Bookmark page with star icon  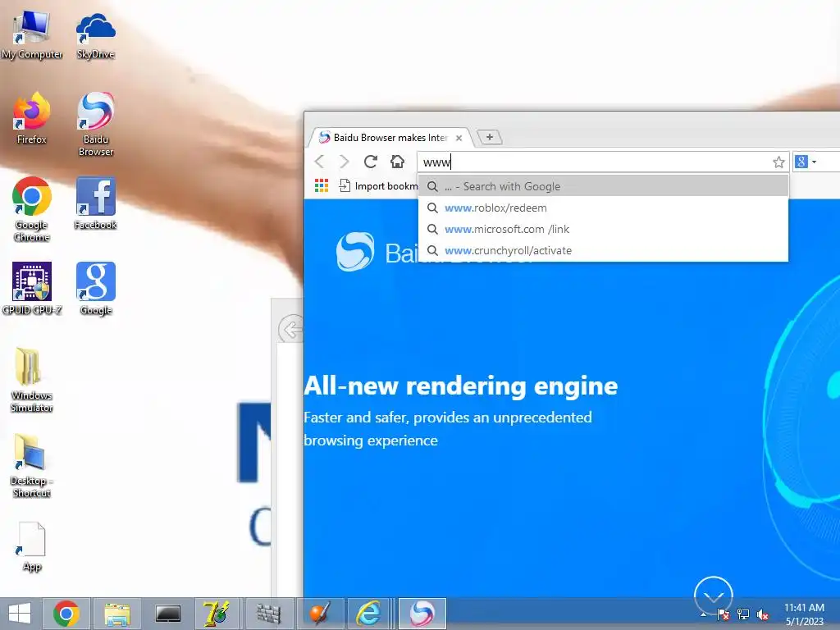point(778,162)
